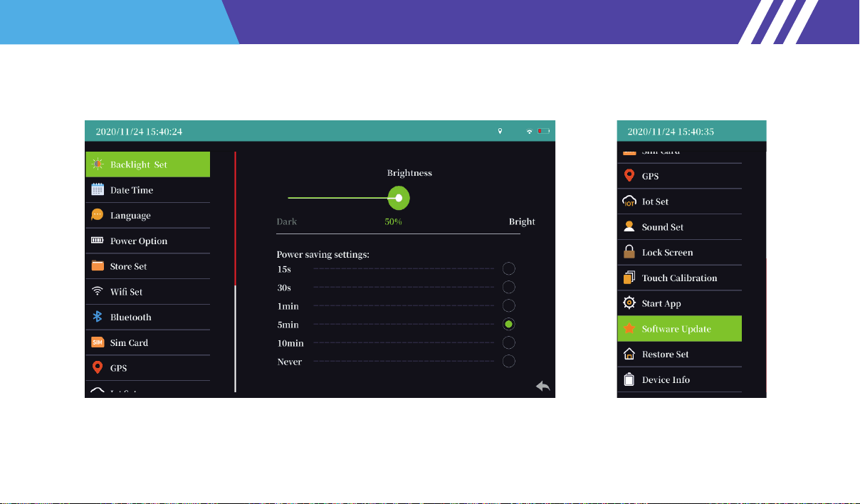Click the Bright label under the slider
860x504 pixels.
click(522, 221)
